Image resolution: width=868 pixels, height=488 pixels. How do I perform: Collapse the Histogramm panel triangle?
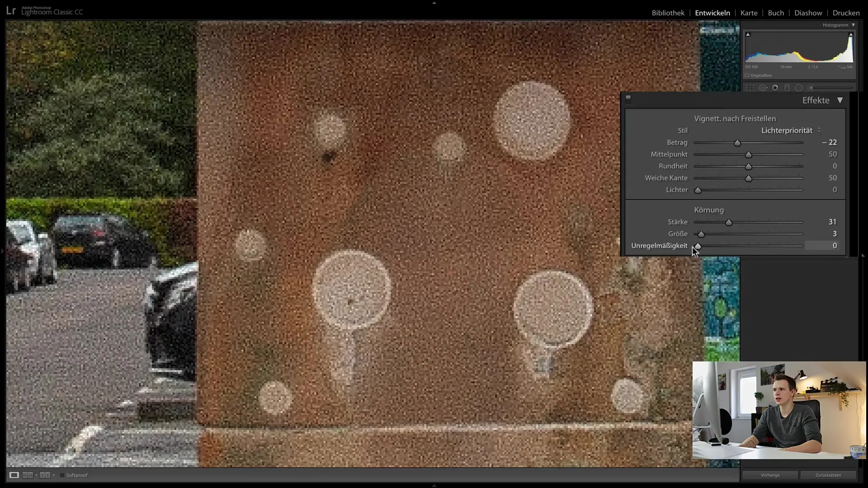854,25
